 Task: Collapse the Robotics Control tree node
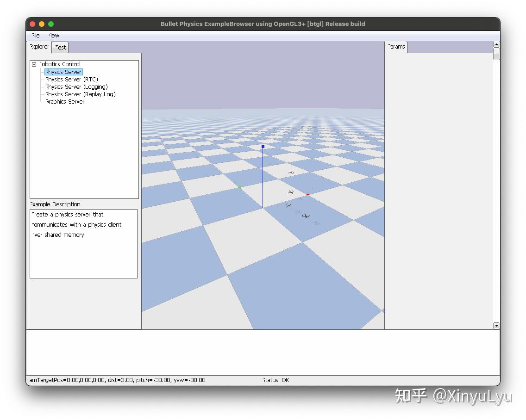(x=34, y=64)
